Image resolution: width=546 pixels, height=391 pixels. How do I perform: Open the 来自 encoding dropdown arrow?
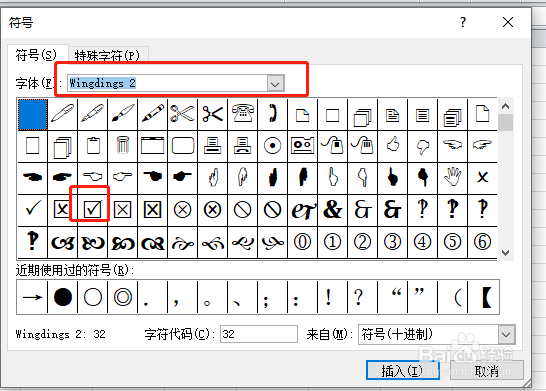coord(506,334)
